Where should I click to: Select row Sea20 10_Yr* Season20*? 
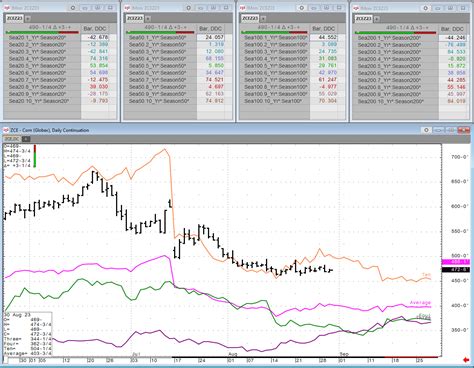click(43, 101)
